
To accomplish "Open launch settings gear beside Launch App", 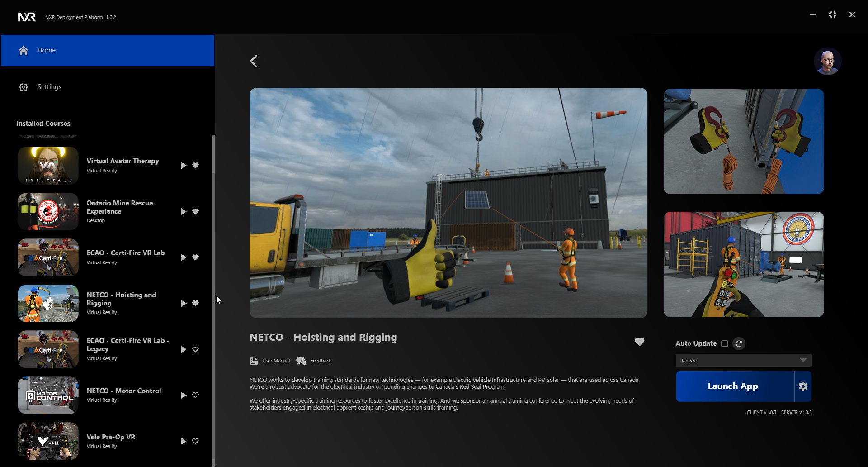I will click(803, 386).
